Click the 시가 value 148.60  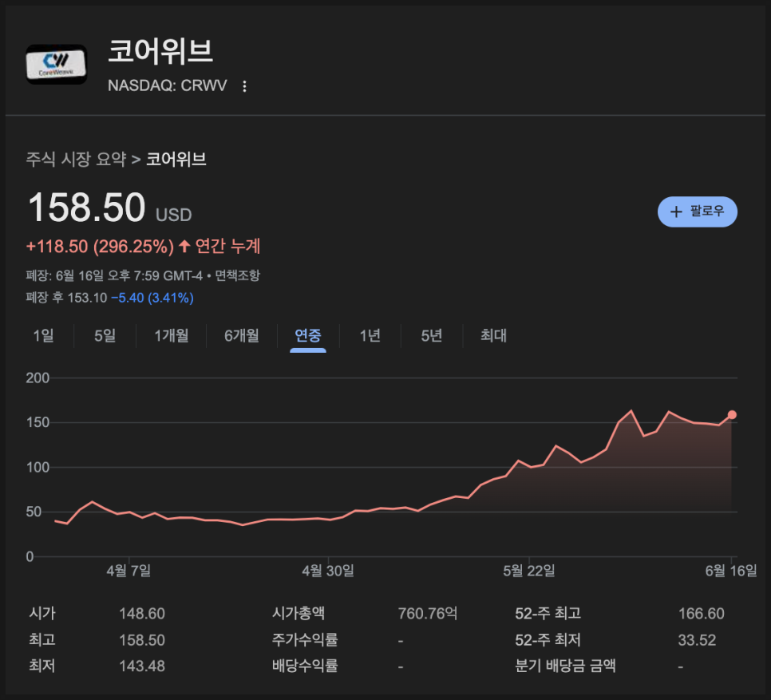coord(141,614)
